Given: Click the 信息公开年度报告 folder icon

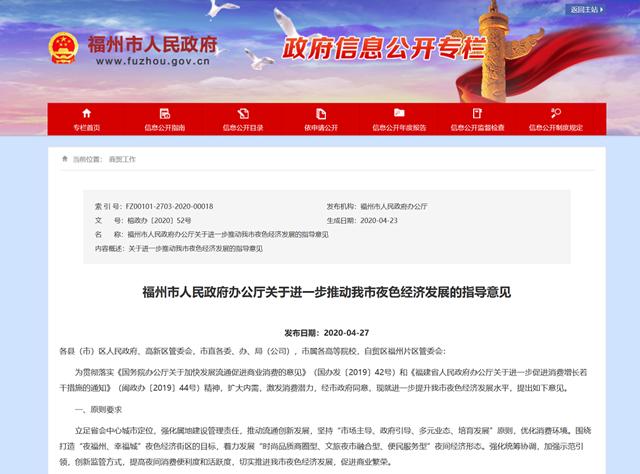Looking at the screenshot, I should 398,112.
